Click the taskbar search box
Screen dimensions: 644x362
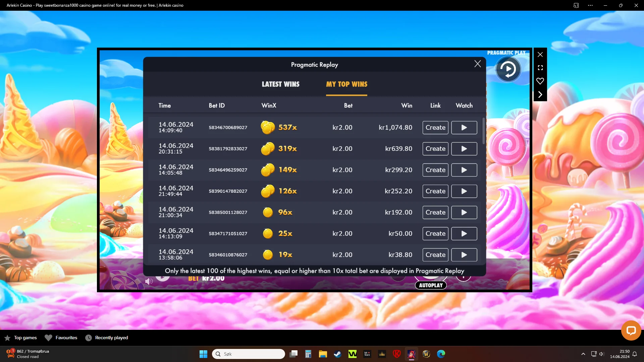pyautogui.click(x=249, y=354)
